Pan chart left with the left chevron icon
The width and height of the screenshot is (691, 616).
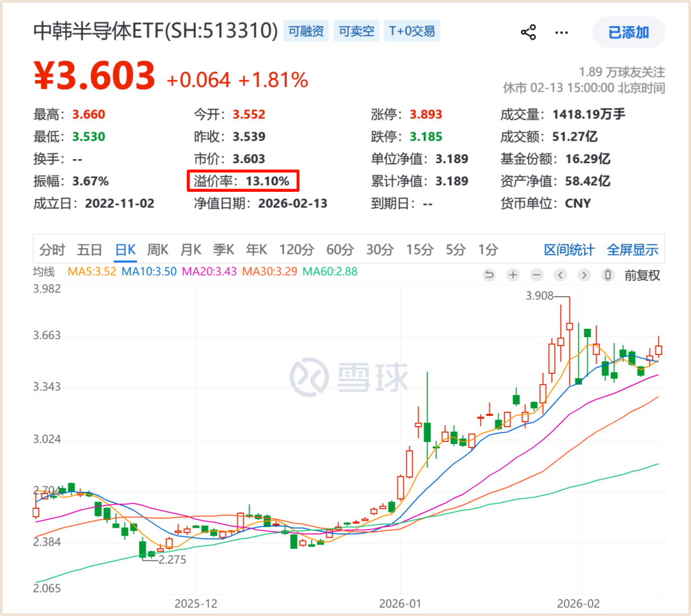(x=560, y=274)
